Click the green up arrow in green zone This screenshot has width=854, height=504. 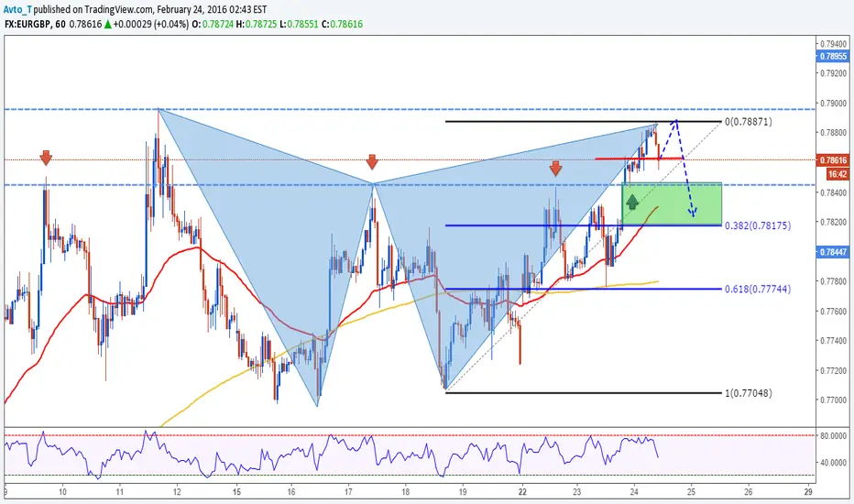(631, 203)
